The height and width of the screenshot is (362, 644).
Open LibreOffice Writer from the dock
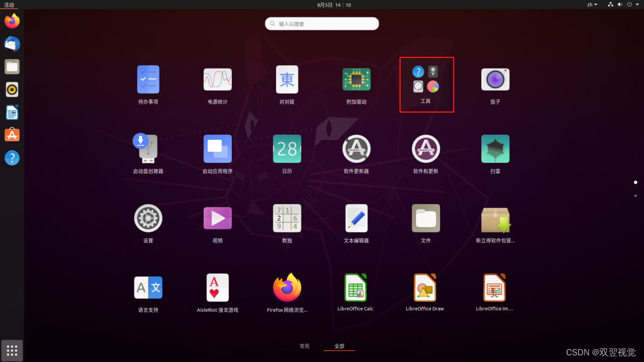pos(12,112)
